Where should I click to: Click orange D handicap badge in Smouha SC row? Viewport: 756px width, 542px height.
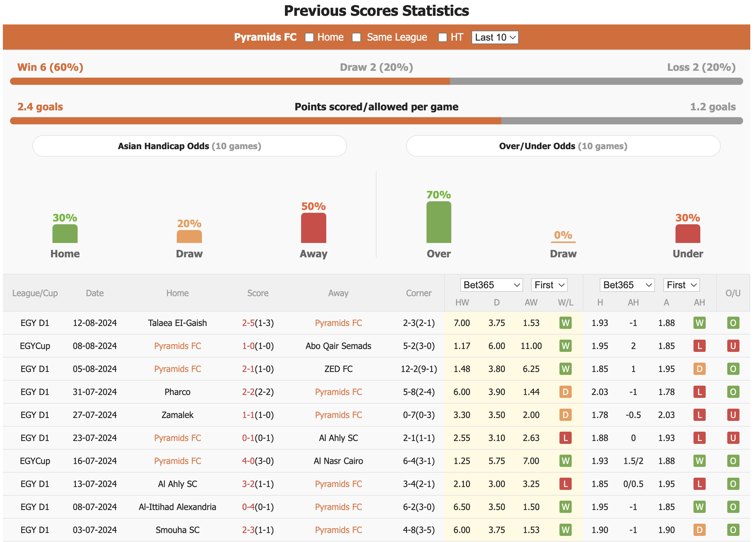pyautogui.click(x=699, y=530)
